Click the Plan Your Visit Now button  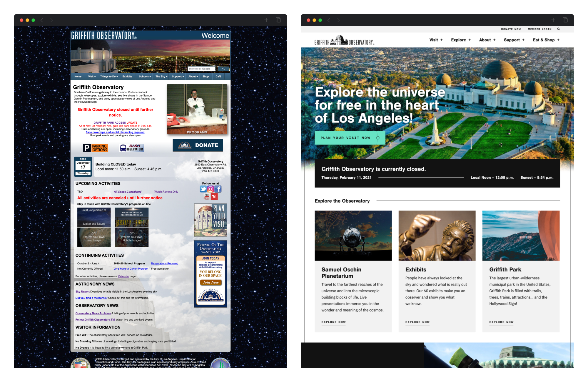(x=350, y=138)
